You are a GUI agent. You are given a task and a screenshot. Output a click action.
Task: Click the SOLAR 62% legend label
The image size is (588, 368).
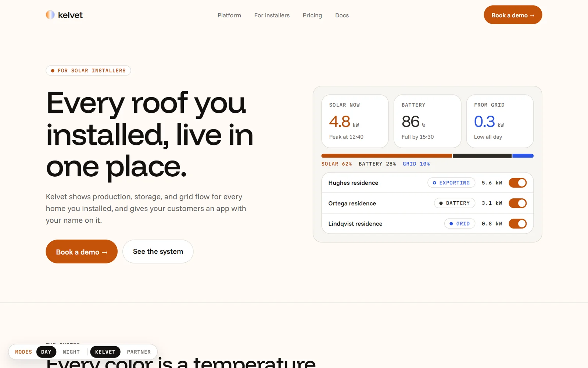click(x=337, y=164)
